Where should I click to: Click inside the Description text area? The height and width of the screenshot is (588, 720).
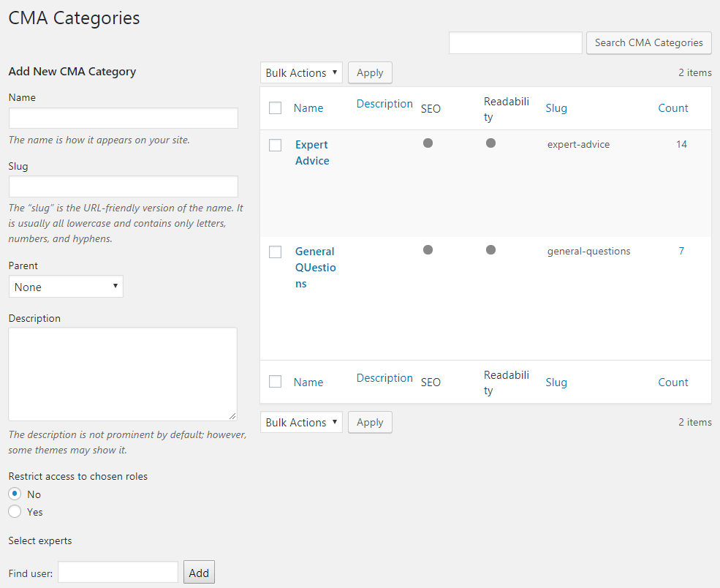tap(123, 374)
